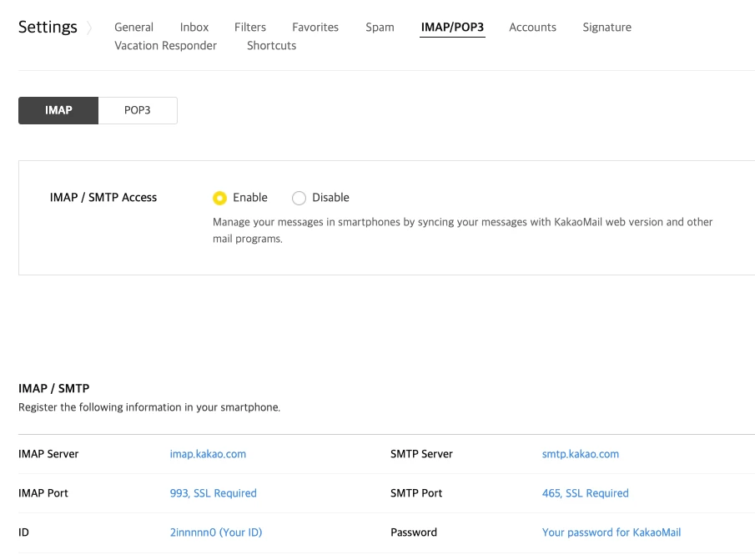The width and height of the screenshot is (755, 560).
Task: Click the 993, SSL Required port value
Action: coord(213,493)
